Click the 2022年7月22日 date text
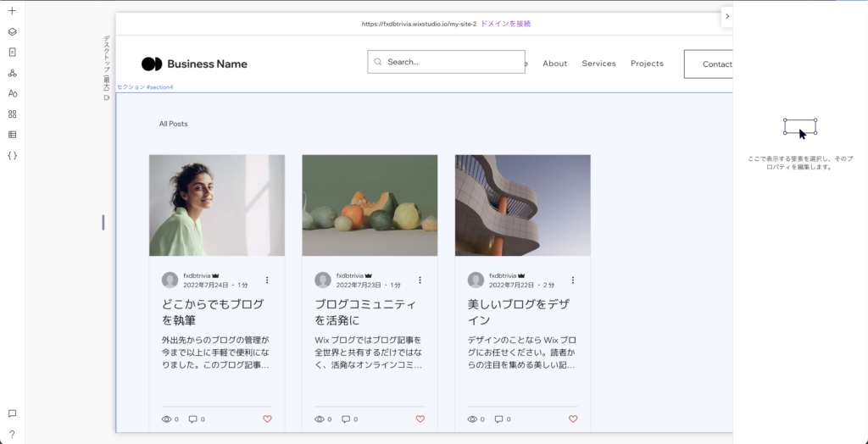Viewport: 868px width, 444px height. point(511,285)
